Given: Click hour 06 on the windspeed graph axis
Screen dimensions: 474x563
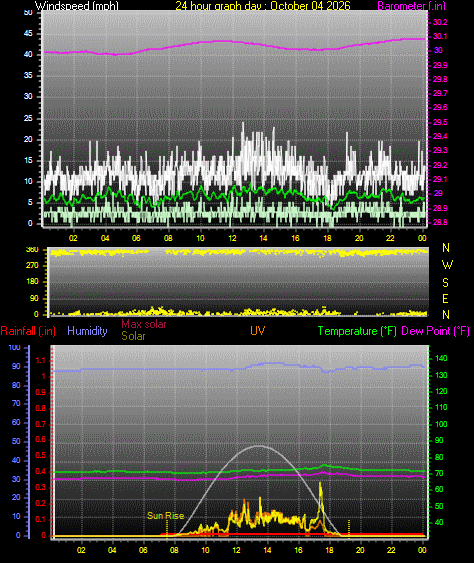Looking at the screenshot, I should pyautogui.click(x=136, y=238).
